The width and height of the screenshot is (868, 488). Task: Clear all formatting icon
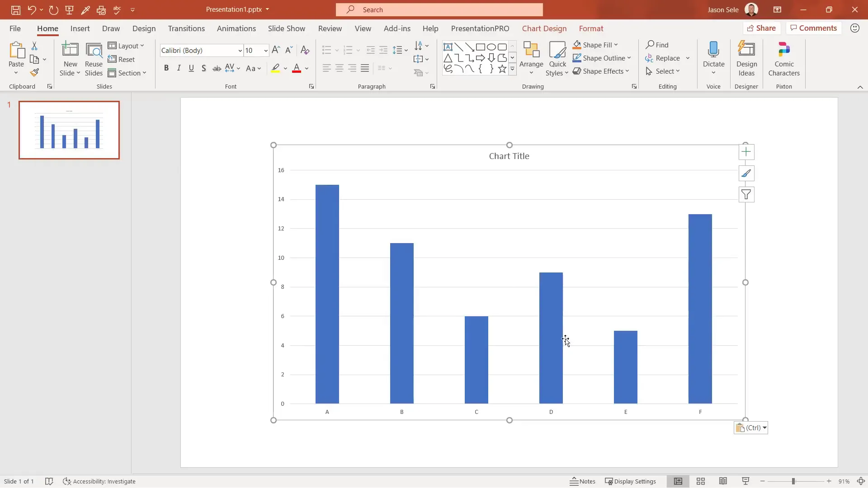(x=305, y=50)
